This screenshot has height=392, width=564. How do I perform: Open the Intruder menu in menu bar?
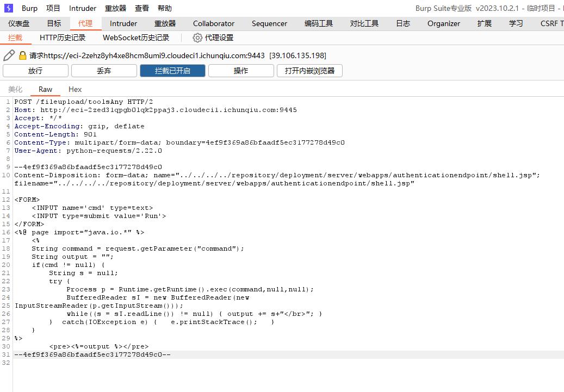point(83,8)
